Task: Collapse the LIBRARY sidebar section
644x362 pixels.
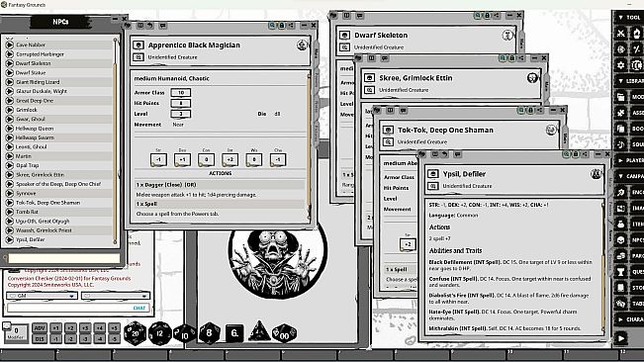Action: tap(629, 81)
